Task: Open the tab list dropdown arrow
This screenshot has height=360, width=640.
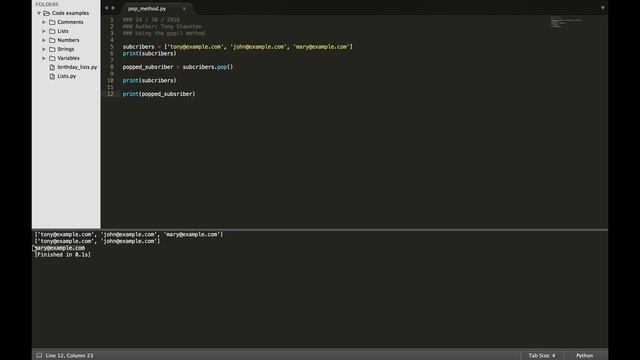Action: click(602, 8)
